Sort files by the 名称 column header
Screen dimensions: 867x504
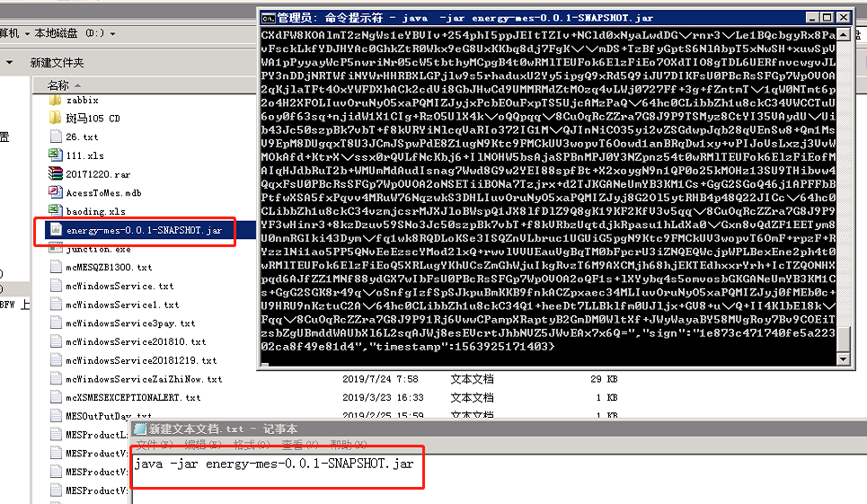click(58, 85)
